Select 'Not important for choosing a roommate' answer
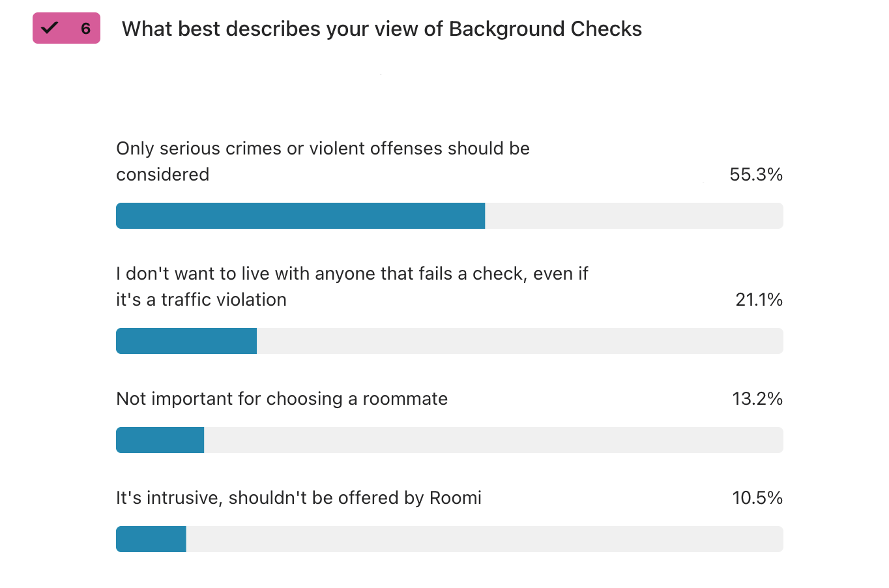 [x=282, y=398]
